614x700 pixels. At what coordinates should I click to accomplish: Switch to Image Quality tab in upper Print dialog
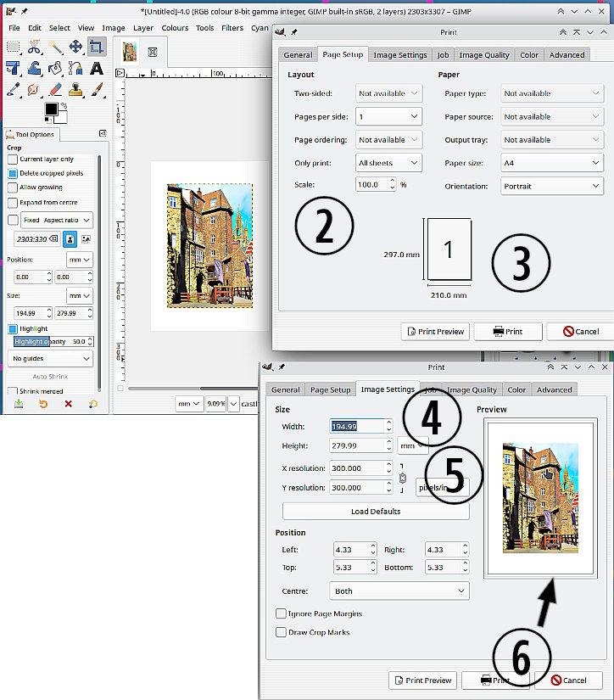(484, 55)
